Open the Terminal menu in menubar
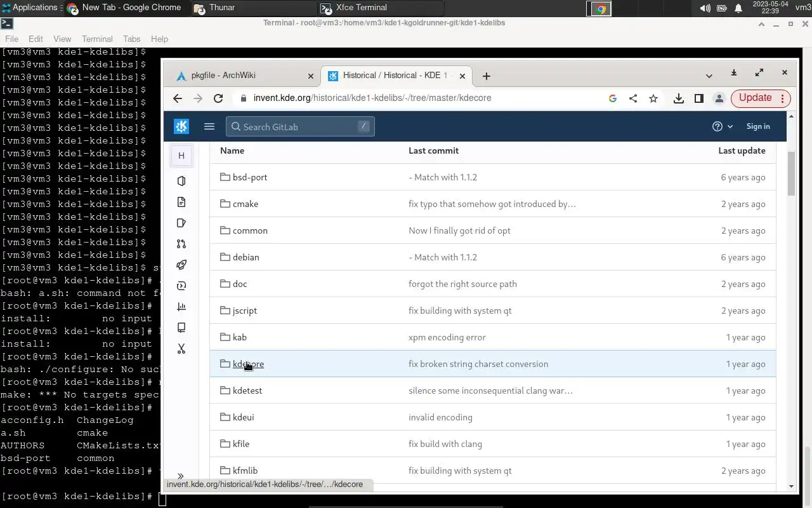 click(97, 39)
